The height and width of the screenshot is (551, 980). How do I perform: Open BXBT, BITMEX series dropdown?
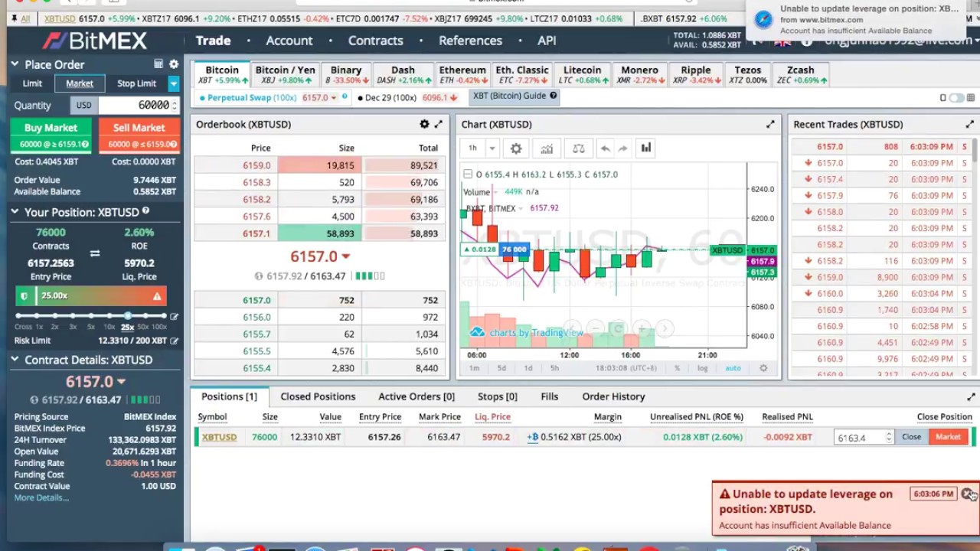pos(521,208)
